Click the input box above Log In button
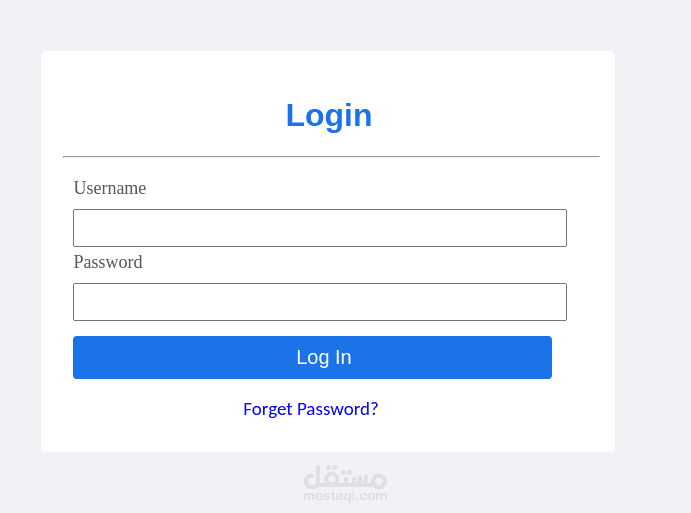 (x=320, y=302)
